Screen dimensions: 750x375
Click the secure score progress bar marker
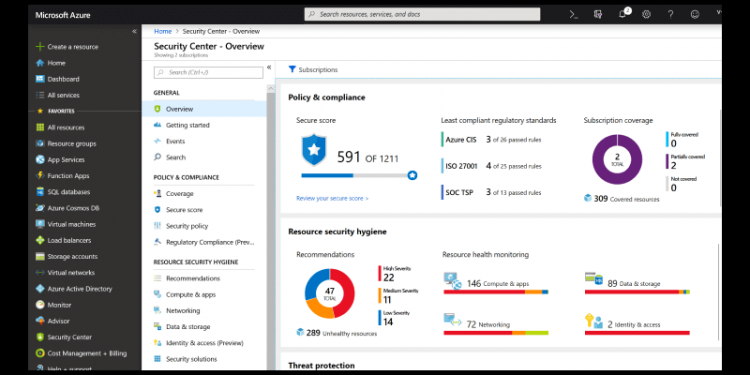[412, 176]
